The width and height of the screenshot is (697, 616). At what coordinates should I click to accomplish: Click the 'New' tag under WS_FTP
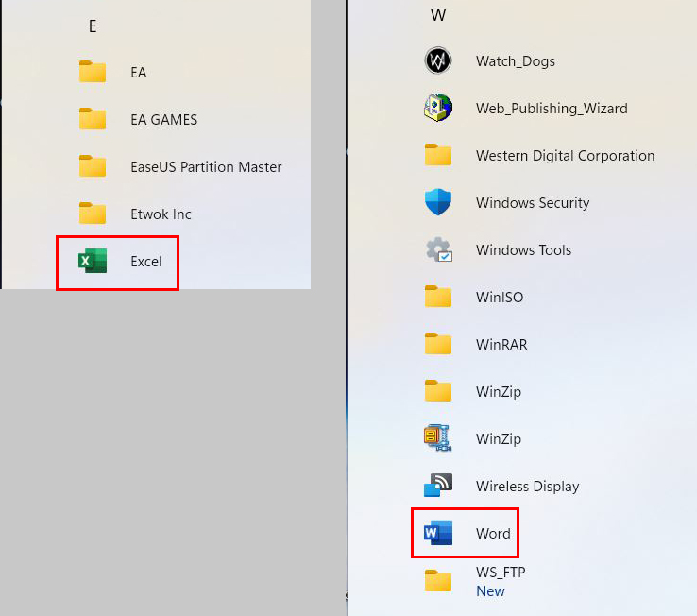[490, 591]
